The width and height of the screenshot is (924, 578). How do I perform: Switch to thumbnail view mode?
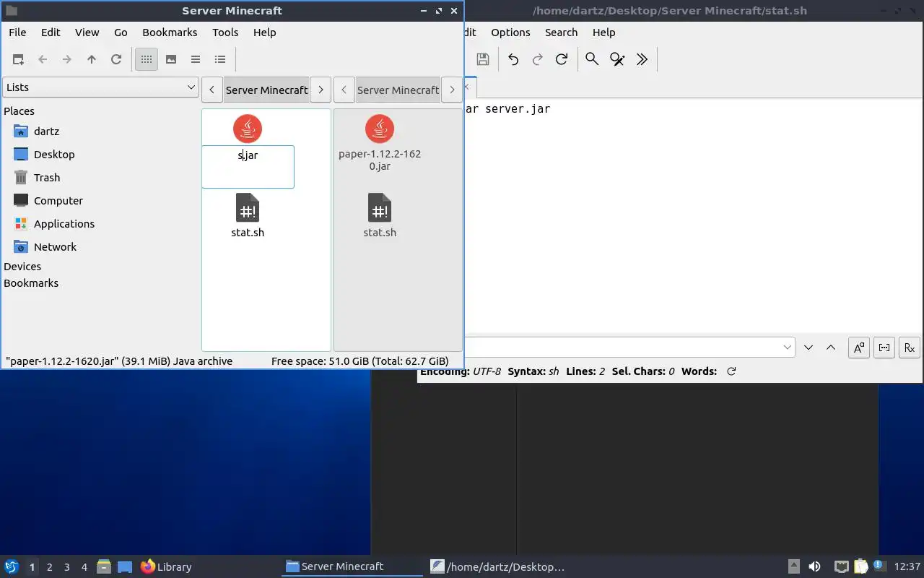[171, 59]
